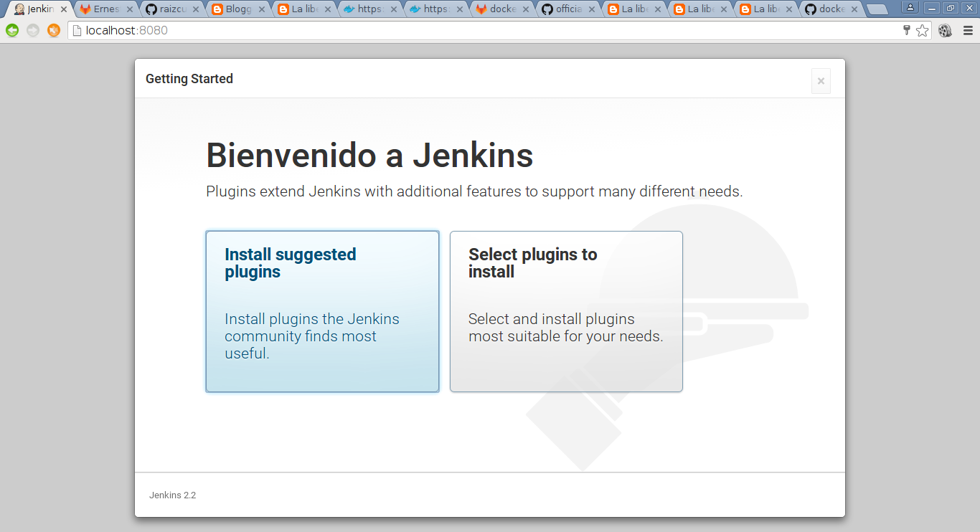Close the Jenkins browser tab
Screen dimensions: 980x532
point(63,9)
